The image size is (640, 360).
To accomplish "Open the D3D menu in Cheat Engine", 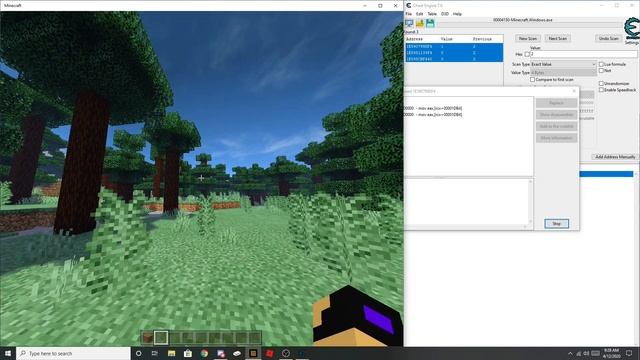I will tap(445, 14).
